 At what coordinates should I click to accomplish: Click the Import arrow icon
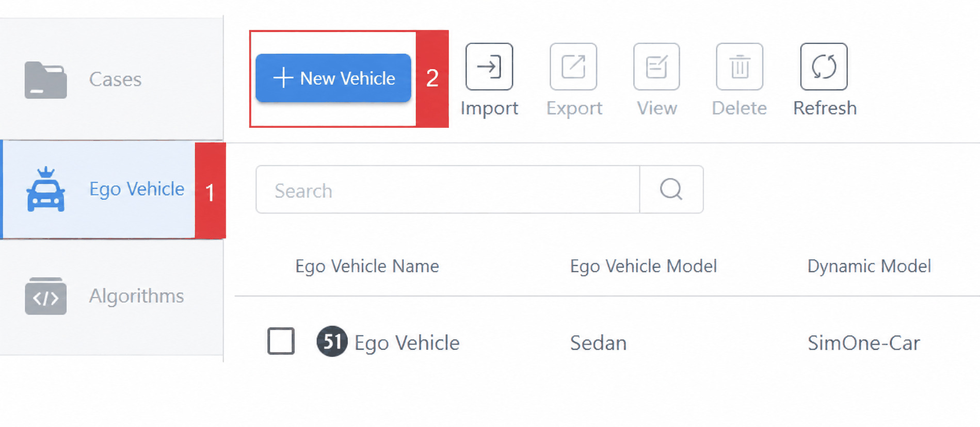pyautogui.click(x=489, y=67)
